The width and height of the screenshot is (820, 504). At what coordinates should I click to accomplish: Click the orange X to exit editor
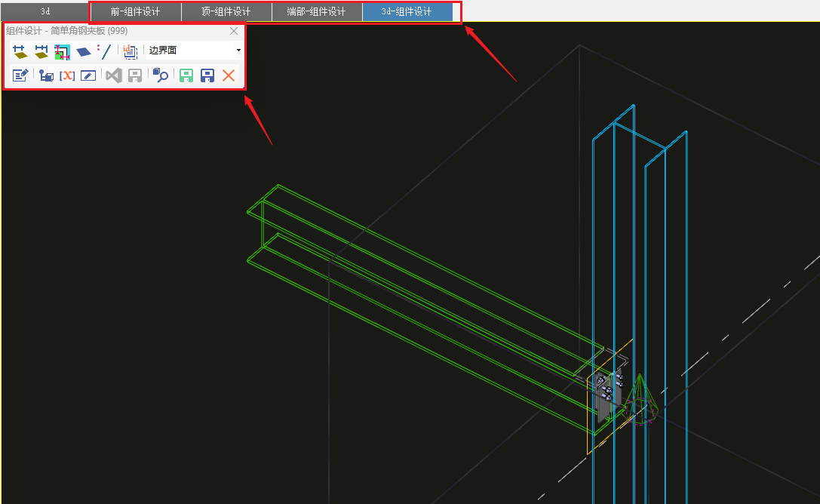click(x=229, y=75)
